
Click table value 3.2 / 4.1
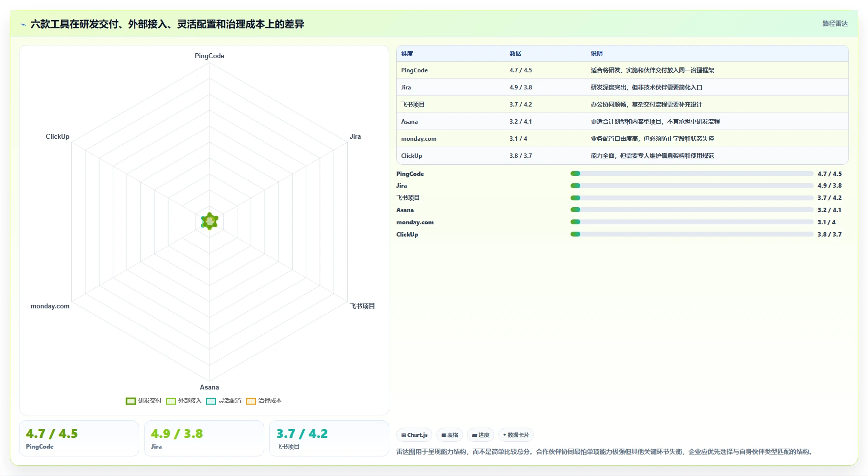click(x=521, y=122)
